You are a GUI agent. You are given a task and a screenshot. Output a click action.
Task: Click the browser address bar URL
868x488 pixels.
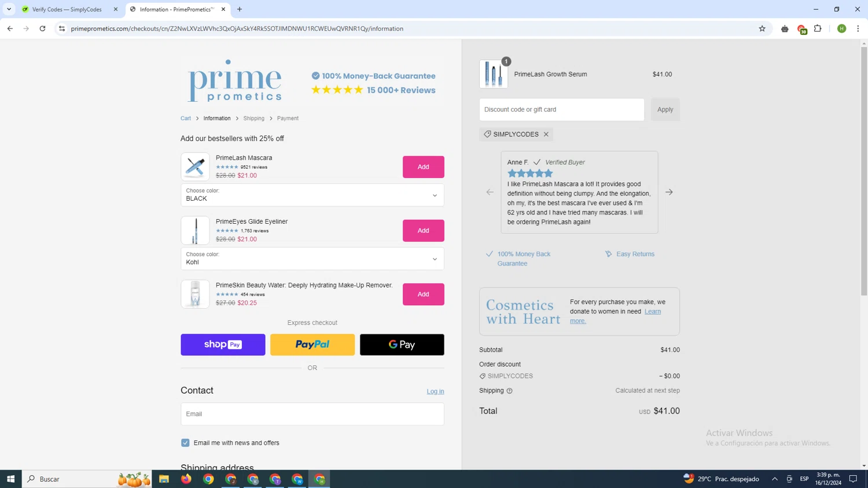click(x=237, y=28)
